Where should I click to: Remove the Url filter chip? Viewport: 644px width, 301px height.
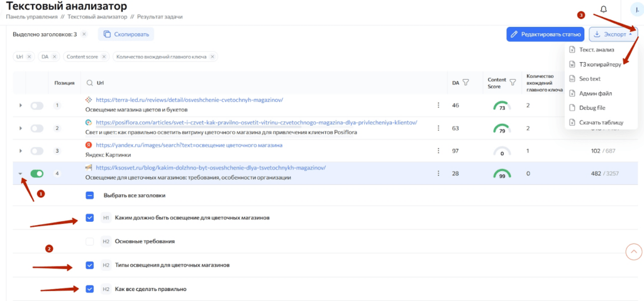(x=30, y=57)
